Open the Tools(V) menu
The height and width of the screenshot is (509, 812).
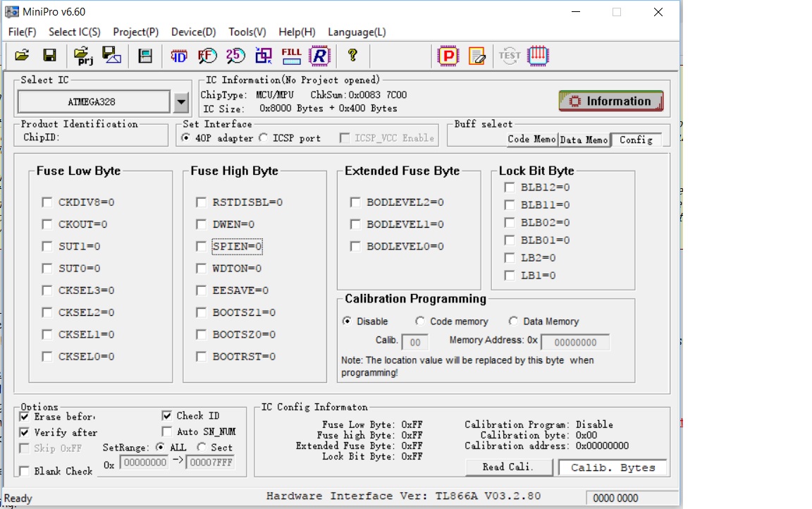247,32
